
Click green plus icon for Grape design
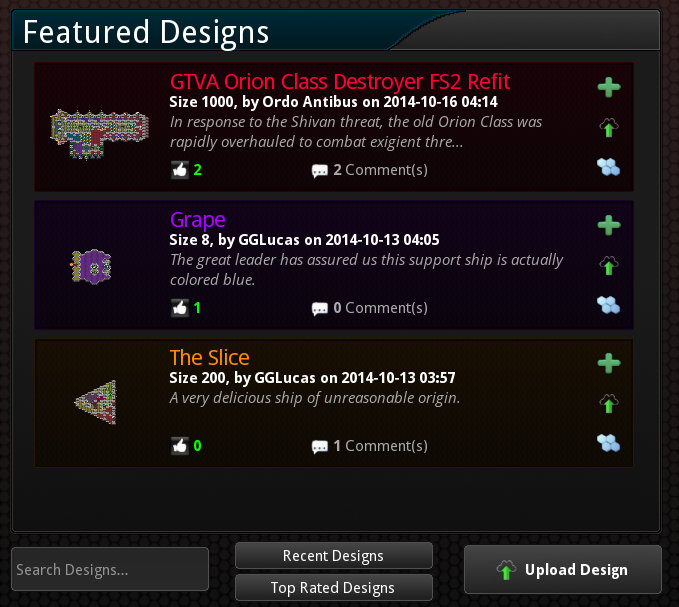[x=609, y=225]
